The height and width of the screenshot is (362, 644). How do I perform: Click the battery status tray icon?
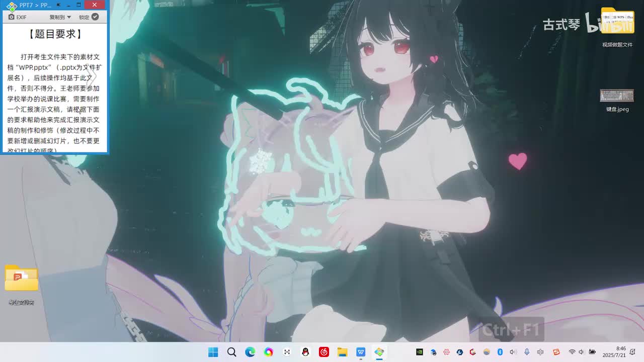pyautogui.click(x=592, y=352)
